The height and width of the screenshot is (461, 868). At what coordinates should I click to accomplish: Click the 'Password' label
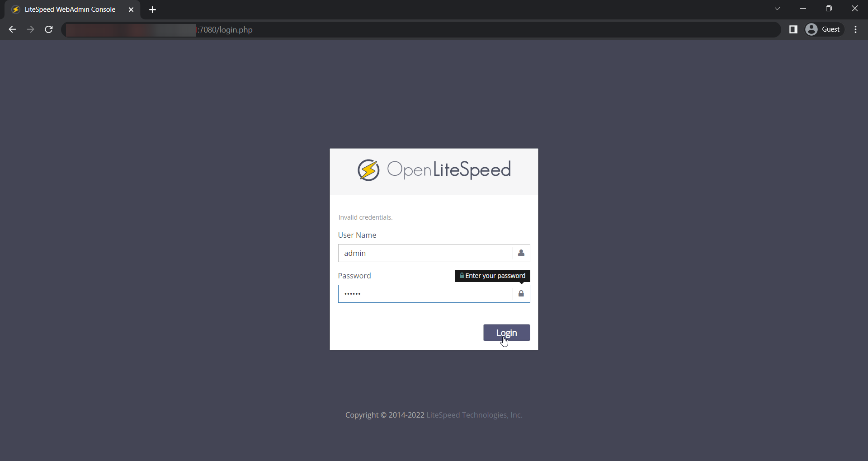point(354,276)
